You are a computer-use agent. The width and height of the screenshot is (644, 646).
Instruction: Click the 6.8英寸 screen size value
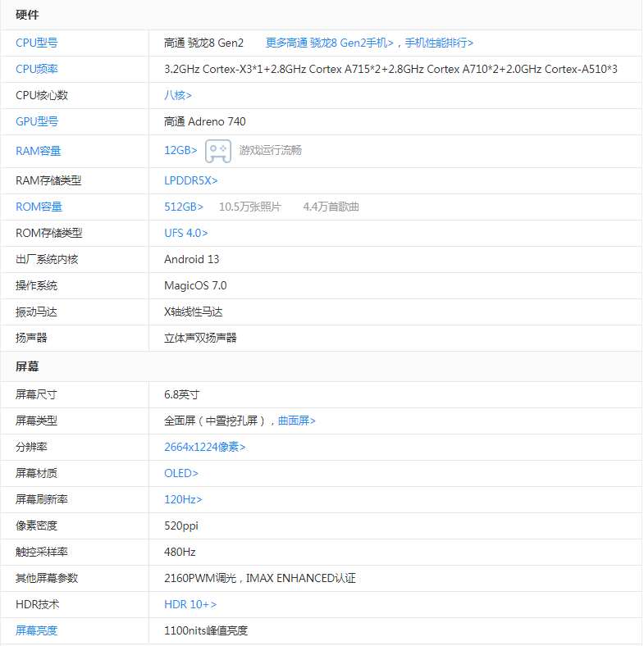182,394
